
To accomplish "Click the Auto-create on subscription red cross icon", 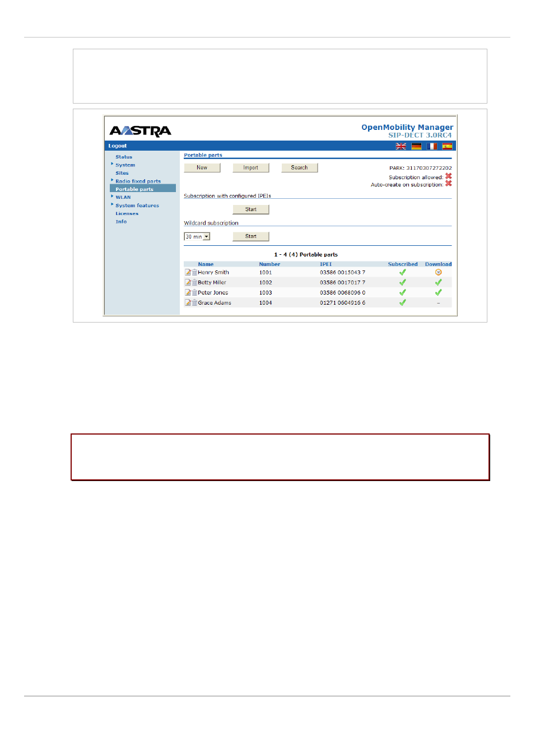I will pyautogui.click(x=449, y=184).
